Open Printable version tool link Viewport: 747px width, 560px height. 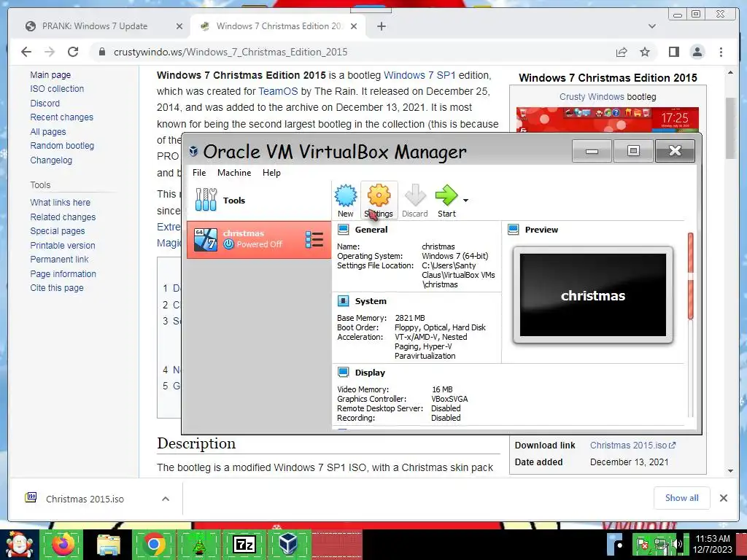tap(63, 245)
